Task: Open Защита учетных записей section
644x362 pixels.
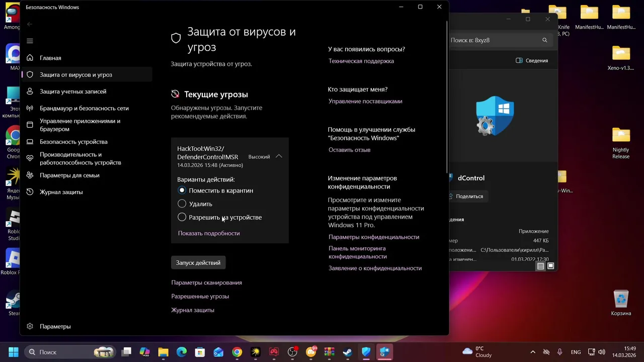Action: click(x=87, y=92)
